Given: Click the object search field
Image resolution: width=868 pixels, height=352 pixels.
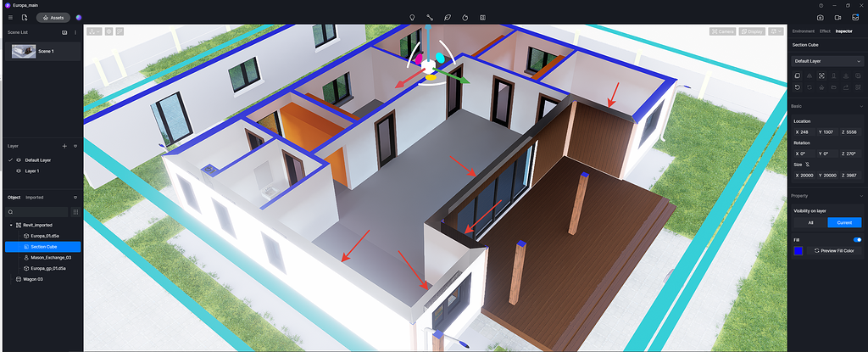Looking at the screenshot, I should [x=36, y=212].
